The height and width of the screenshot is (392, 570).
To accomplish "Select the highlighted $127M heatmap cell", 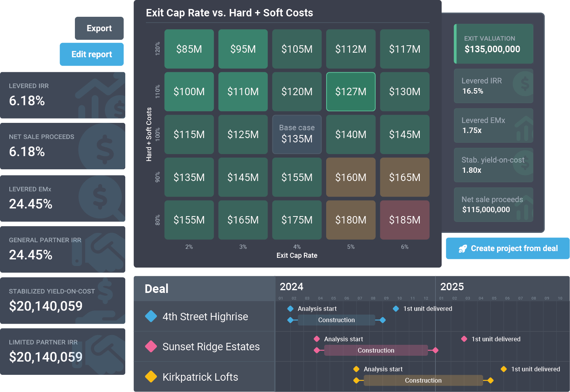I will tap(351, 92).
